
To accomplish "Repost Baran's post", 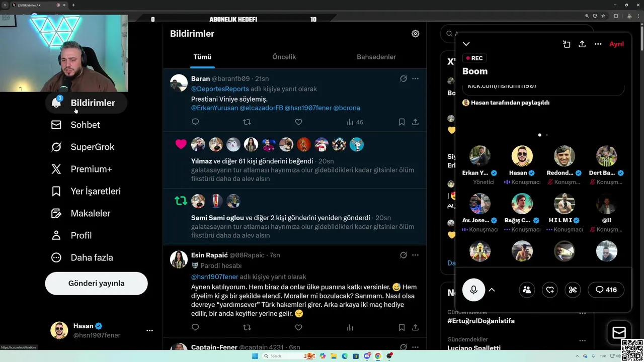I will tap(247, 122).
